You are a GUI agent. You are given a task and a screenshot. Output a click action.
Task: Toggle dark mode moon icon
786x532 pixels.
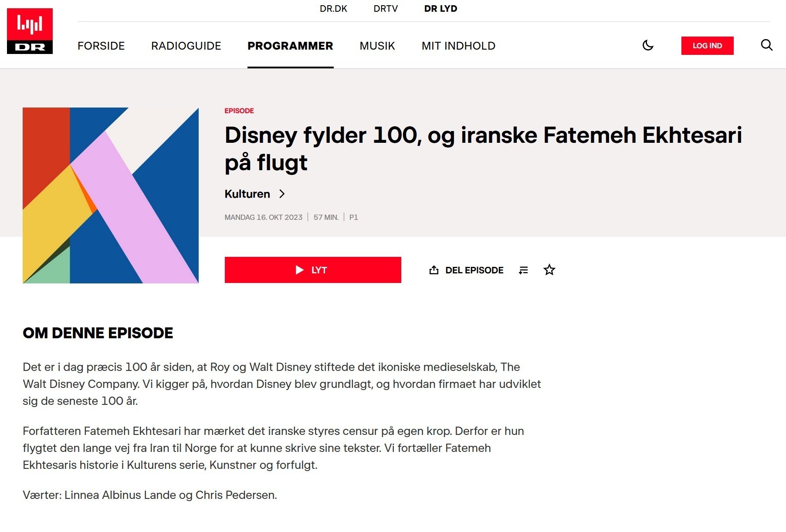(648, 45)
